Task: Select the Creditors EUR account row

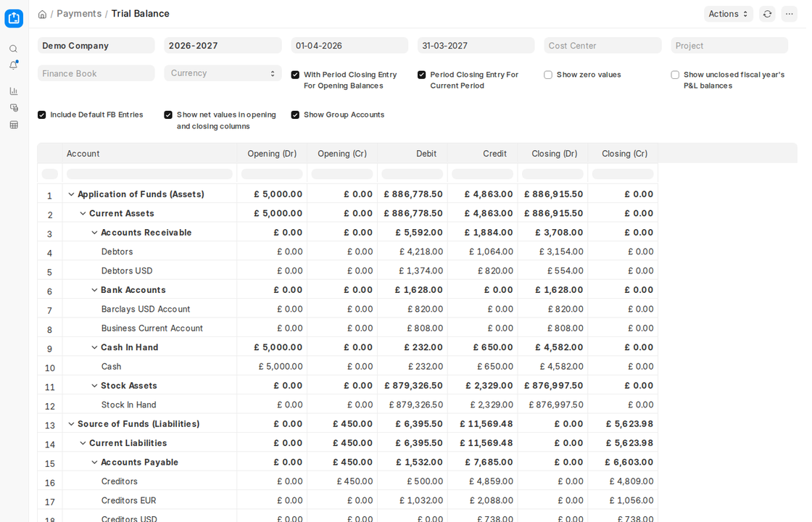Action: click(x=347, y=501)
